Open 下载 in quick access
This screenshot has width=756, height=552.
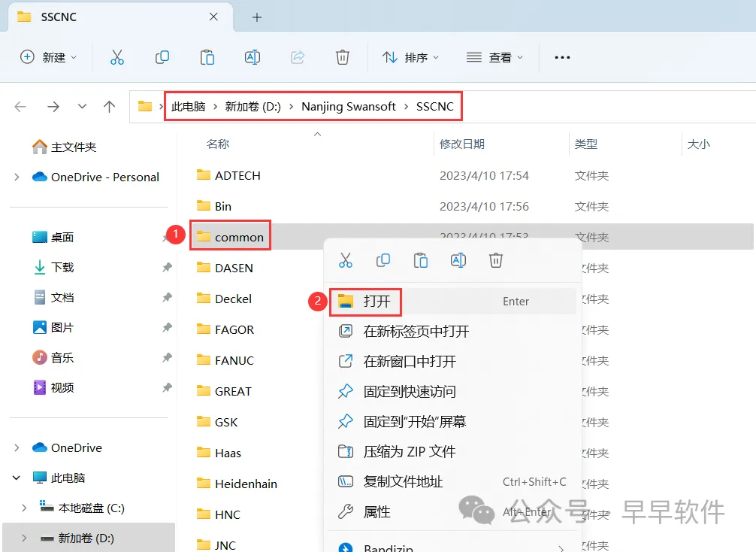pyautogui.click(x=53, y=267)
